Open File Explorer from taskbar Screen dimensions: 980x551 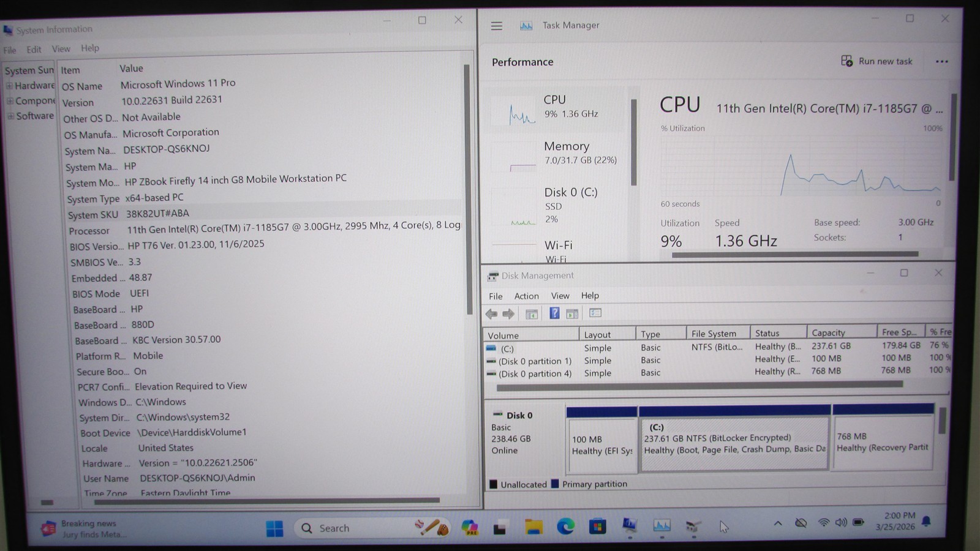pyautogui.click(x=533, y=527)
